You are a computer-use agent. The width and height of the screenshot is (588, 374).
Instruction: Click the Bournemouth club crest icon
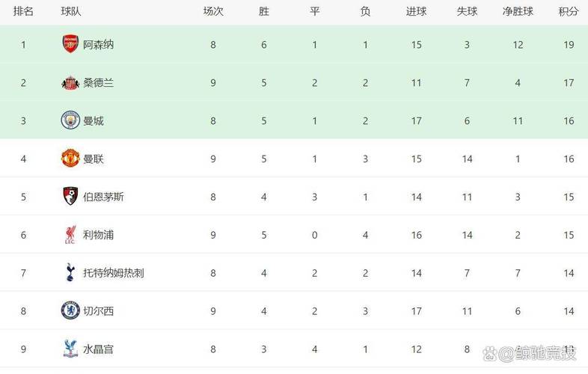tap(70, 197)
